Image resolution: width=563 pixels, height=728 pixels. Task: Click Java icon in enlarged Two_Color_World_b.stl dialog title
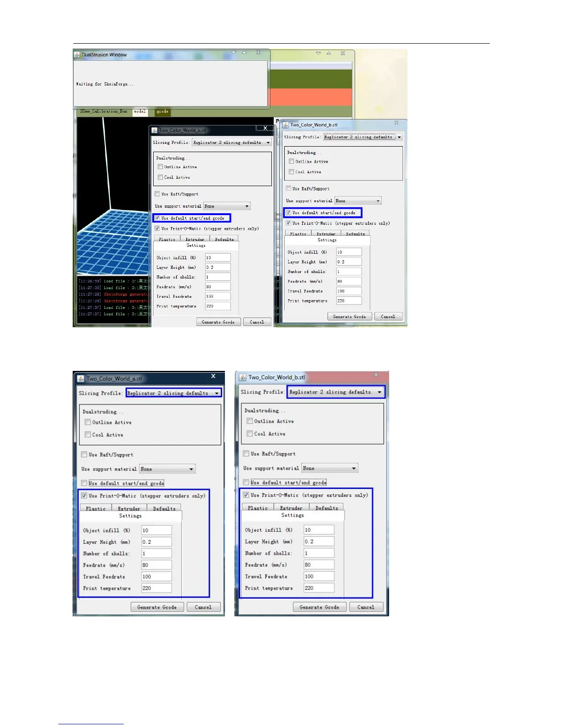click(243, 377)
